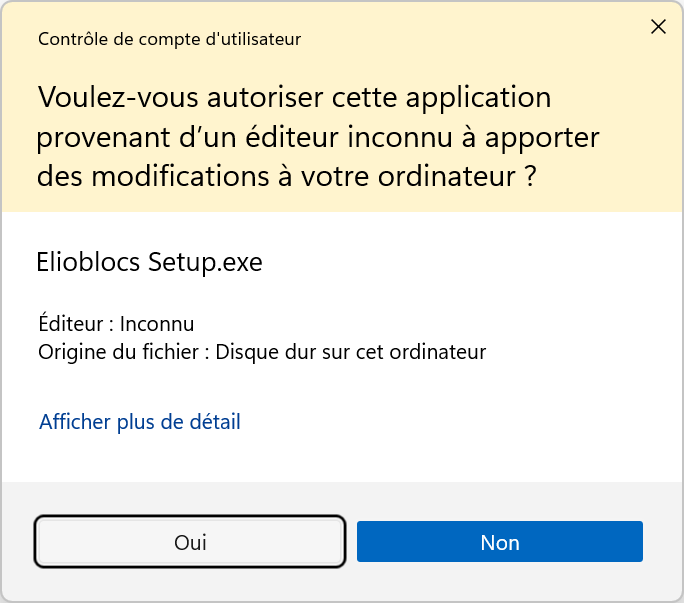Image resolution: width=684 pixels, height=603 pixels.
Task: Dismiss the prompt with the X icon
Action: [x=658, y=27]
